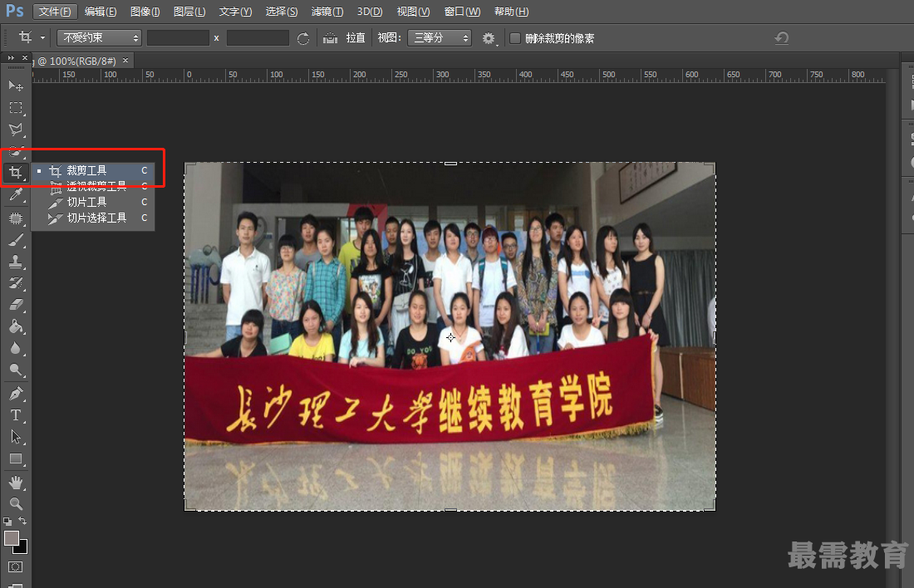This screenshot has height=588, width=914.
Task: Choose 裁剪工具 from the flyout
Action: tap(93, 170)
